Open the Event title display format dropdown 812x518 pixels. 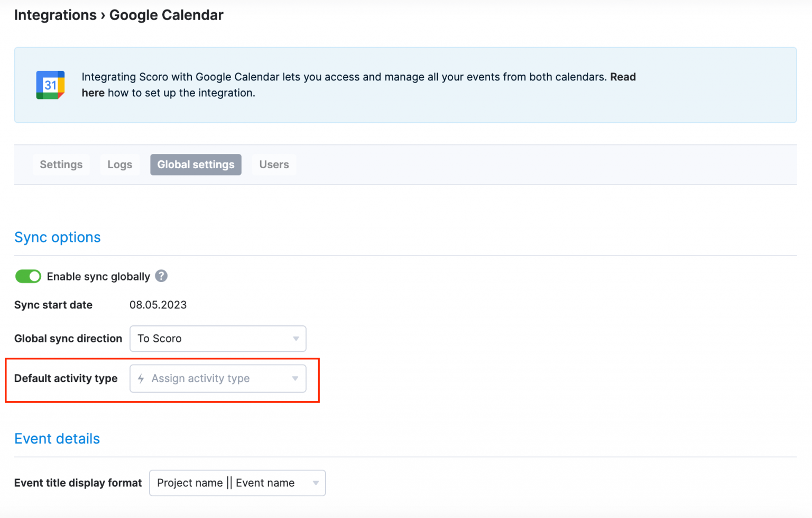[237, 483]
